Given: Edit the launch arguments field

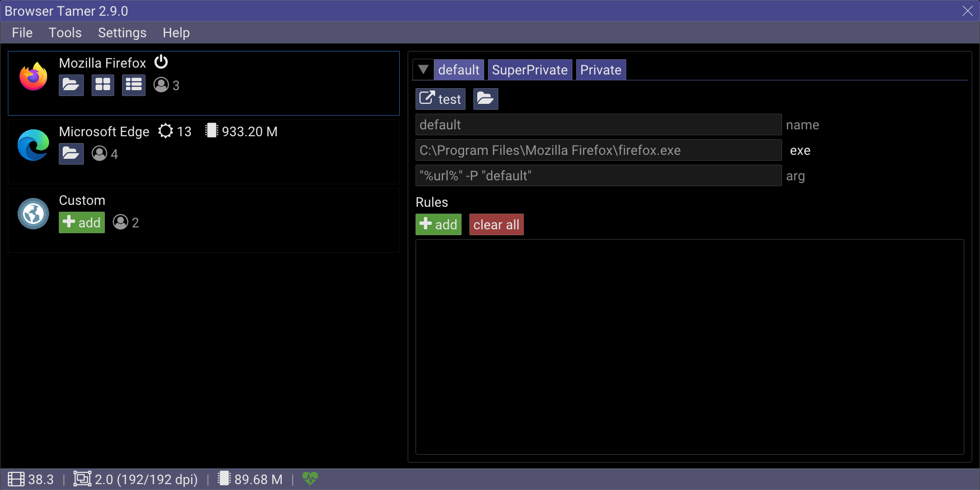Looking at the screenshot, I should pyautogui.click(x=598, y=176).
